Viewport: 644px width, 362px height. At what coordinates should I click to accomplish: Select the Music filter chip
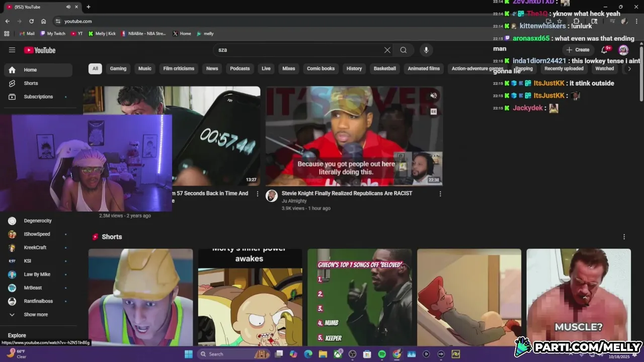tap(145, 68)
